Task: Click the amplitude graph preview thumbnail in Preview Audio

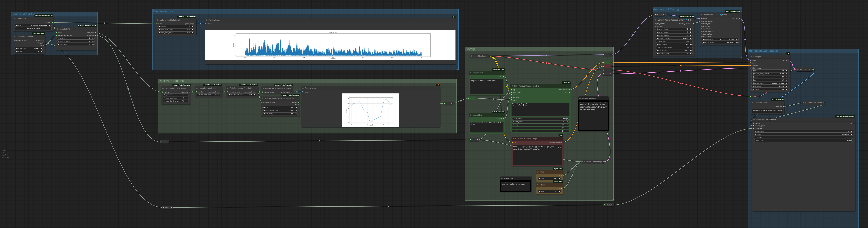Action: (x=330, y=45)
